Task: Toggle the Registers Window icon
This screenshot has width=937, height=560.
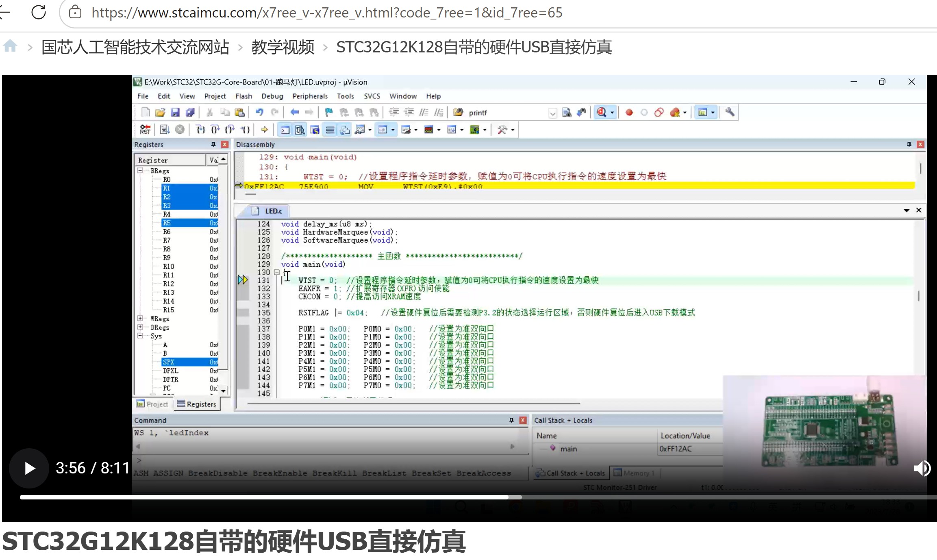Action: pos(330,130)
